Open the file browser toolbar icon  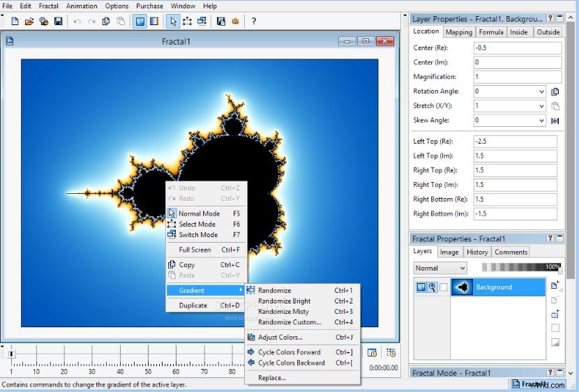click(x=43, y=22)
